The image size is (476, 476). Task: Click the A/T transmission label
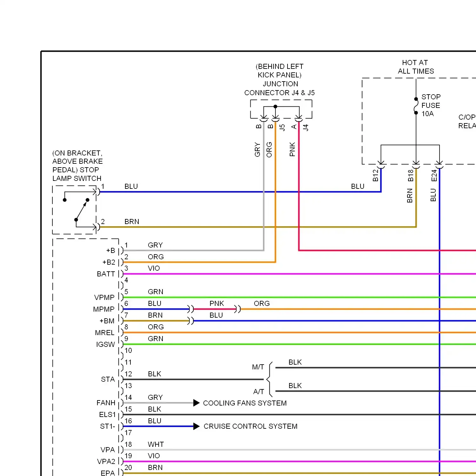point(259,392)
